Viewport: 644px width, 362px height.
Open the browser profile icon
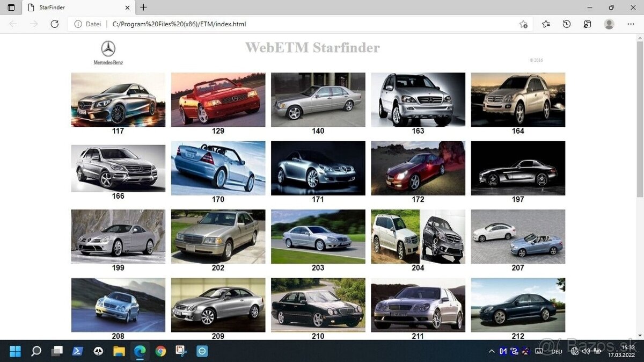point(609,24)
